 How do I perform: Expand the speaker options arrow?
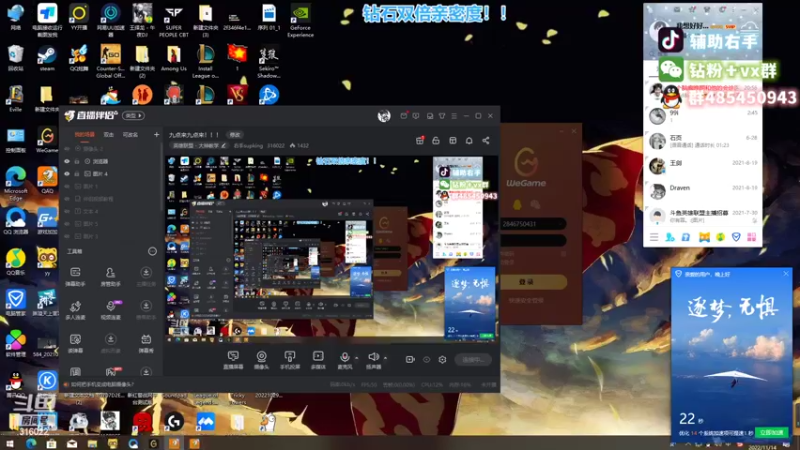tap(385, 358)
